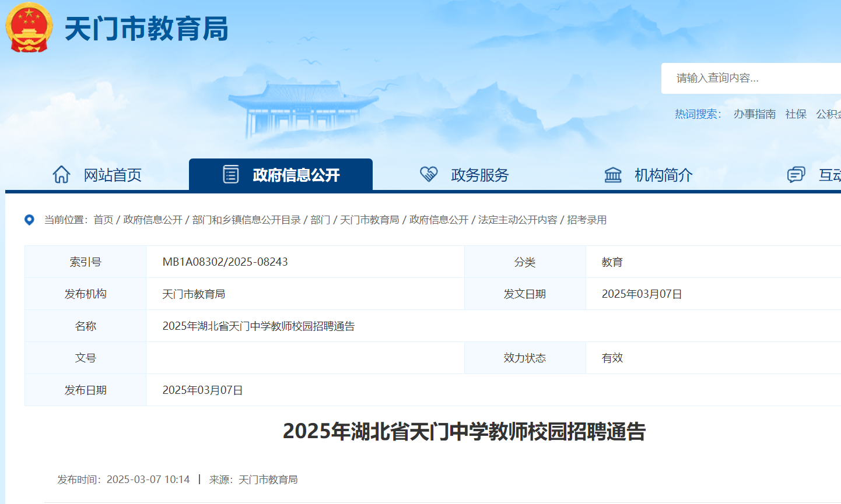
Task: Click 发文日期 value 2025年03月07日
Action: pyautogui.click(x=642, y=294)
